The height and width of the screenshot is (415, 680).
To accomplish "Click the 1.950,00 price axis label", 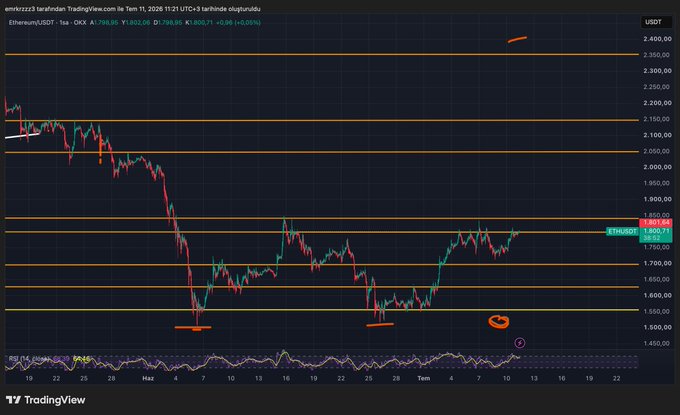I will point(657,183).
